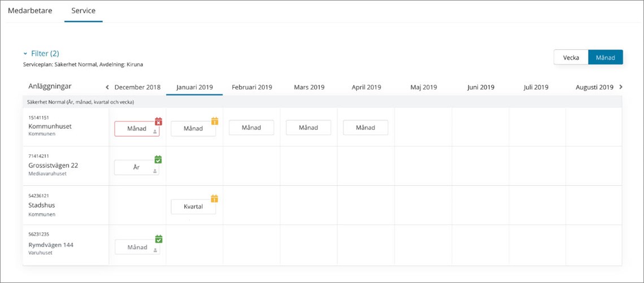Viewport: 644px width, 283px height.
Task: Click red cancelled-calendar icon on Kommunhuset December
Action: coord(158,121)
